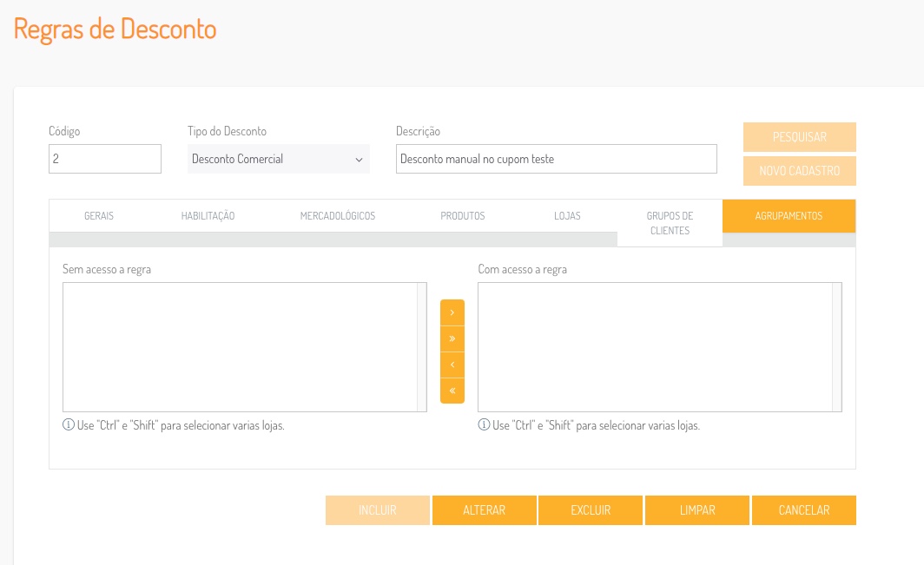Select the Agrupamentos tab
Image resolution: width=924 pixels, height=565 pixels.
click(789, 216)
